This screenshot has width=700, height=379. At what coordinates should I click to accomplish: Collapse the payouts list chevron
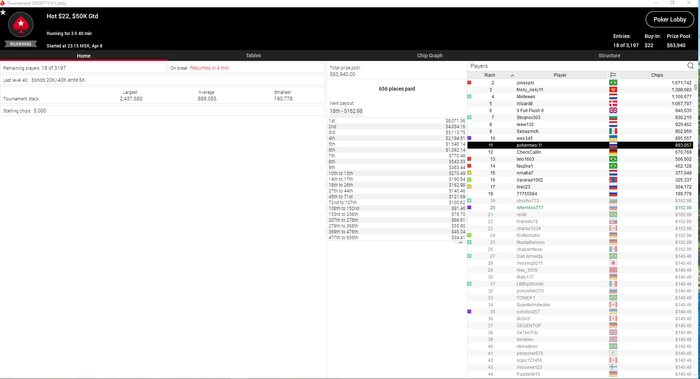click(x=460, y=242)
